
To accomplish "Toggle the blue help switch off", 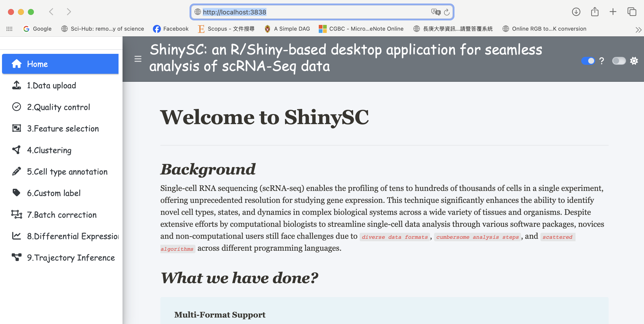I will pyautogui.click(x=588, y=61).
